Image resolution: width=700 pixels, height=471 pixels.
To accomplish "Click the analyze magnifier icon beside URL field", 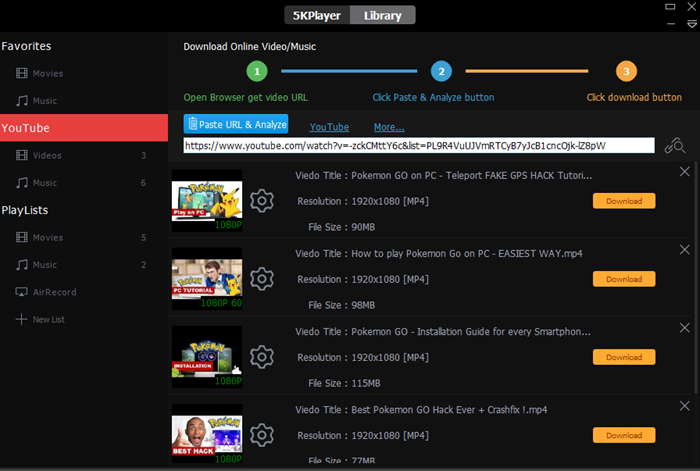I will point(675,146).
